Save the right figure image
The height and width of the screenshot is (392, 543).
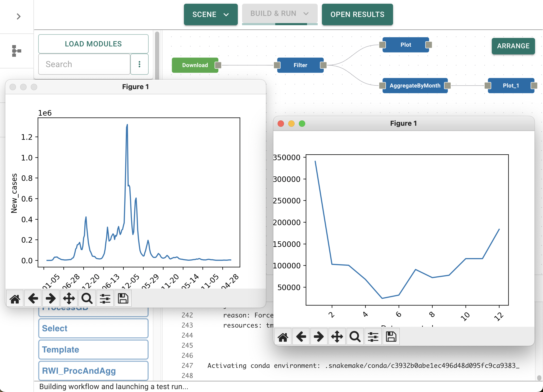click(x=391, y=337)
